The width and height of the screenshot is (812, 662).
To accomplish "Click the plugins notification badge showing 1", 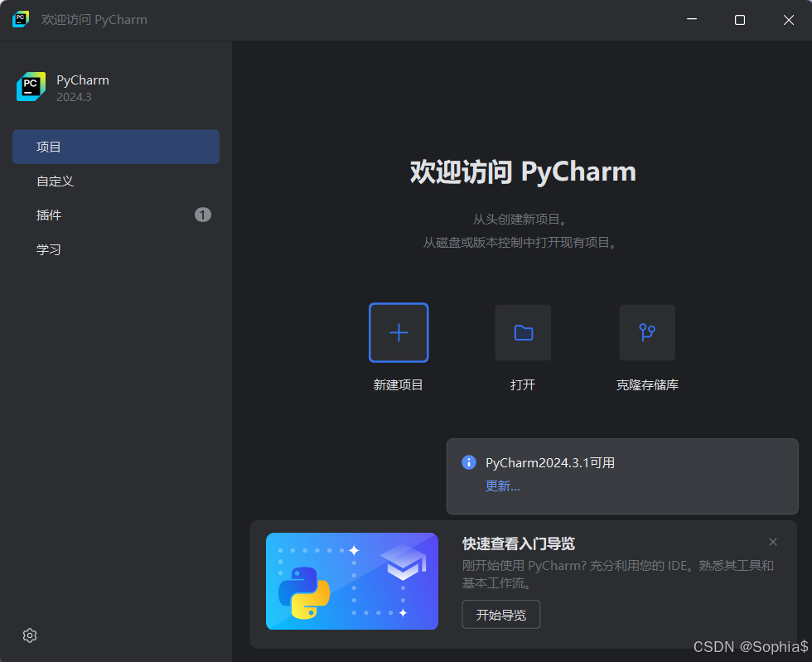I will click(203, 214).
